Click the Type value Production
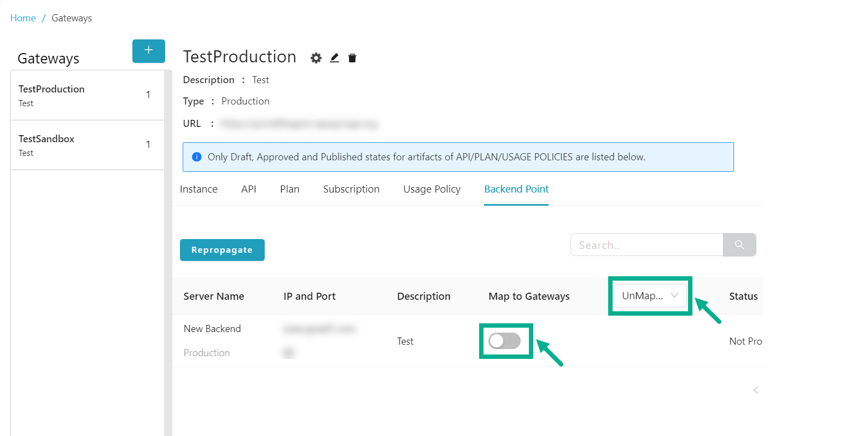868x436 pixels. point(246,101)
